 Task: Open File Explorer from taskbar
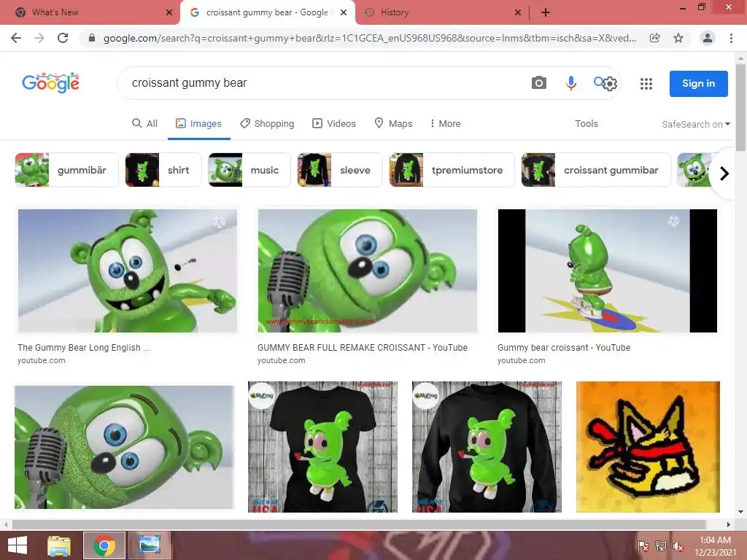pyautogui.click(x=59, y=545)
